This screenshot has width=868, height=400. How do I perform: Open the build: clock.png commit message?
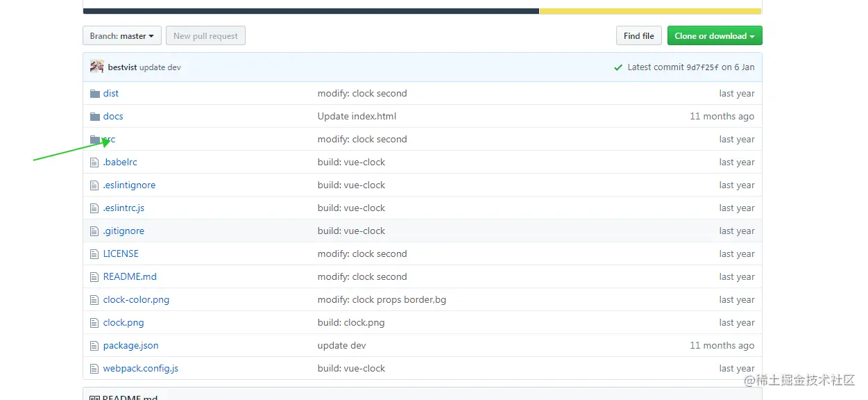351,323
